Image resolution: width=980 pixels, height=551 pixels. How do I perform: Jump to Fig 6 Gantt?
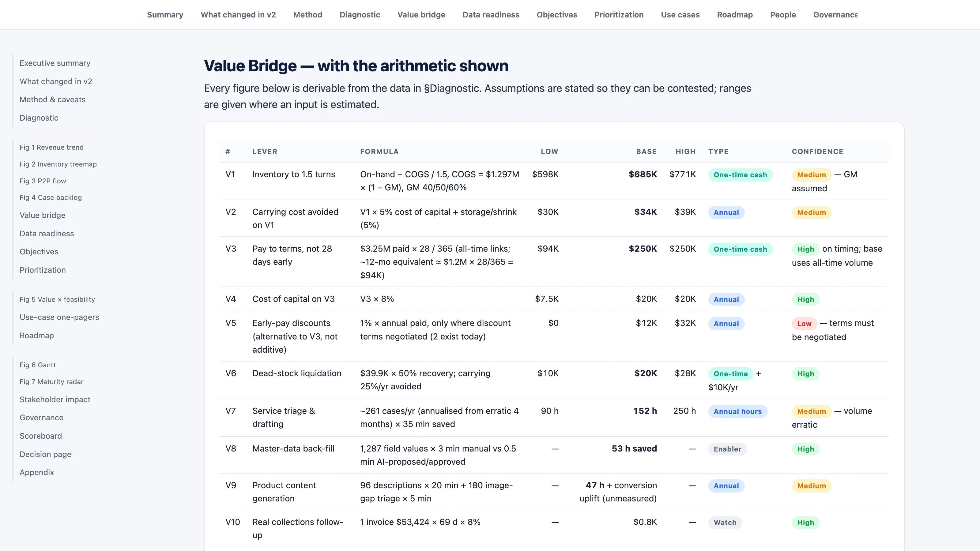point(38,365)
